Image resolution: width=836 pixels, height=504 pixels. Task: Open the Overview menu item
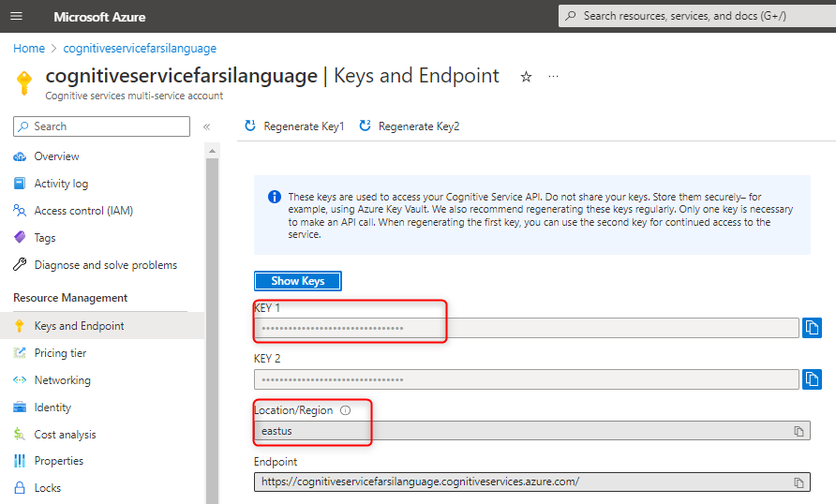pos(56,156)
